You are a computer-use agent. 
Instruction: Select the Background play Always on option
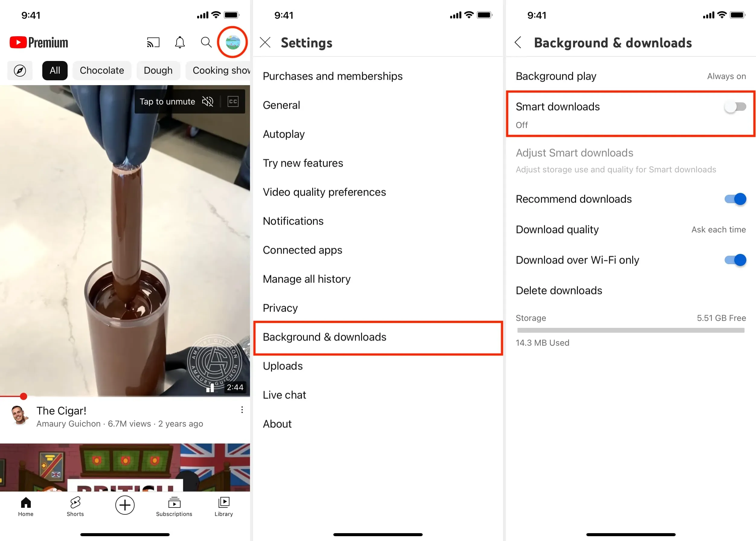tap(630, 75)
